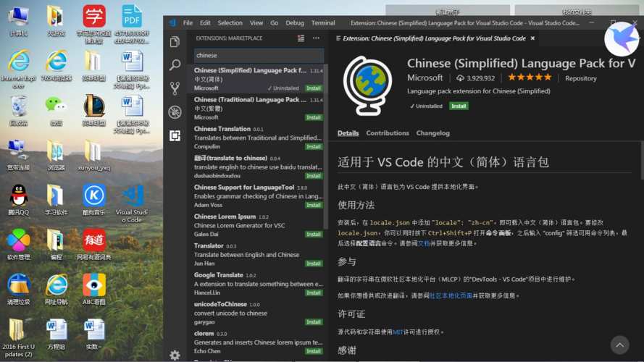644x362 pixels.
Task: Select the Extension Chinese (Simplified) editor tab
Action: (x=434, y=38)
